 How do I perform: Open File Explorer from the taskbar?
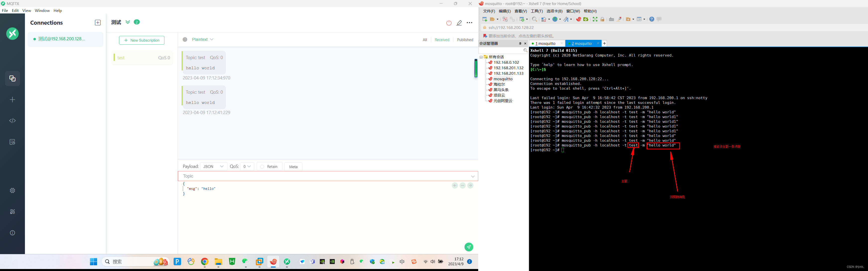[x=218, y=262]
